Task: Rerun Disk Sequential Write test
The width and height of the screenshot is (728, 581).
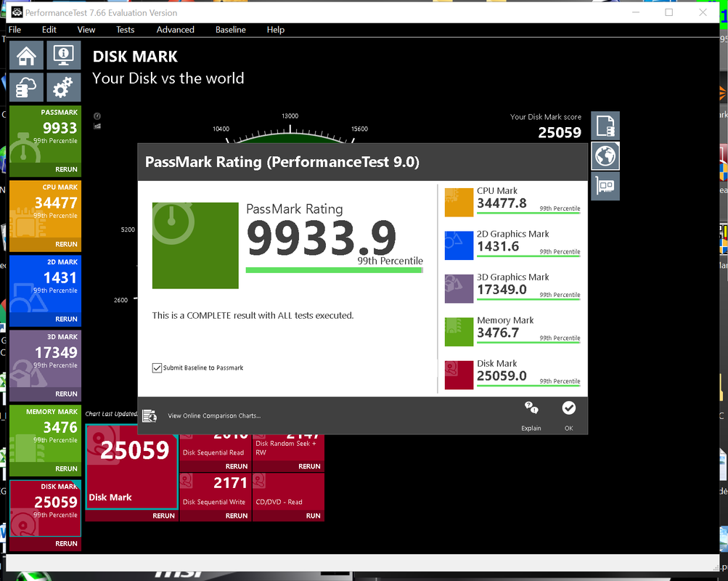Action: [x=237, y=516]
